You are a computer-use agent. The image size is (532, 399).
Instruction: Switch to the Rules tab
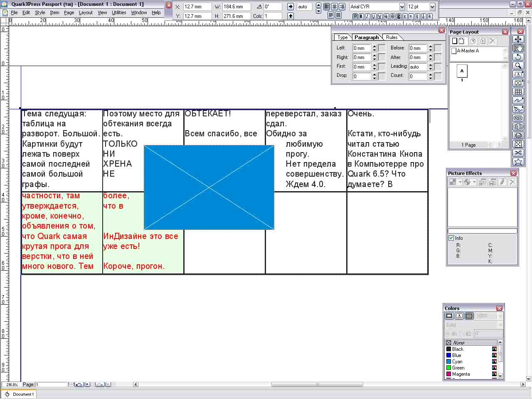(392, 37)
